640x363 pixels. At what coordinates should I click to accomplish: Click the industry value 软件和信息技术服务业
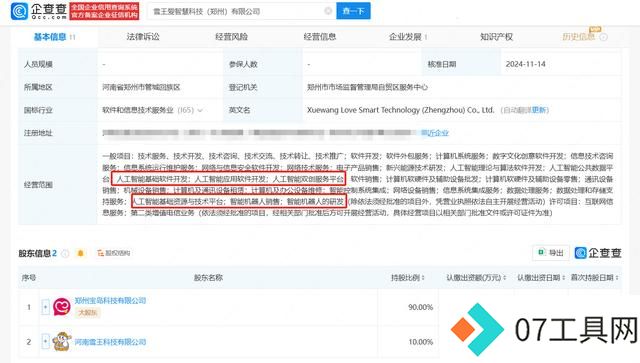click(x=138, y=110)
